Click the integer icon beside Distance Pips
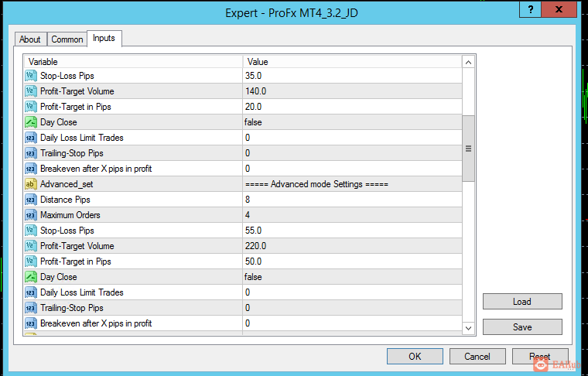588x376 pixels. coord(31,200)
